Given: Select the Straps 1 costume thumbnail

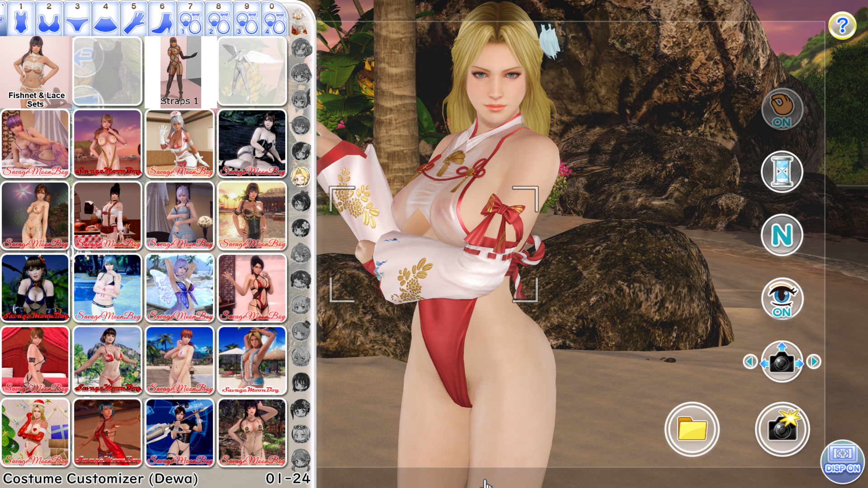Looking at the screenshot, I should pyautogui.click(x=180, y=72).
